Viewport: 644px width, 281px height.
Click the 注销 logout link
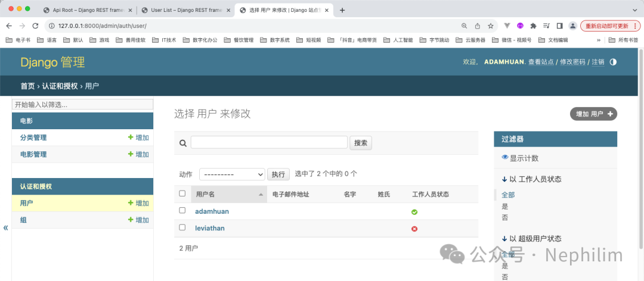(x=597, y=62)
